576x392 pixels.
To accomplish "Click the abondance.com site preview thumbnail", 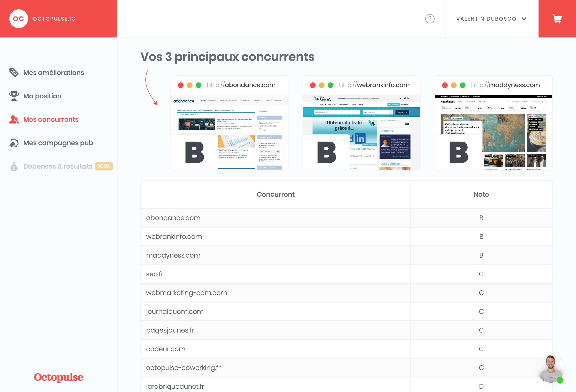I will tap(229, 133).
